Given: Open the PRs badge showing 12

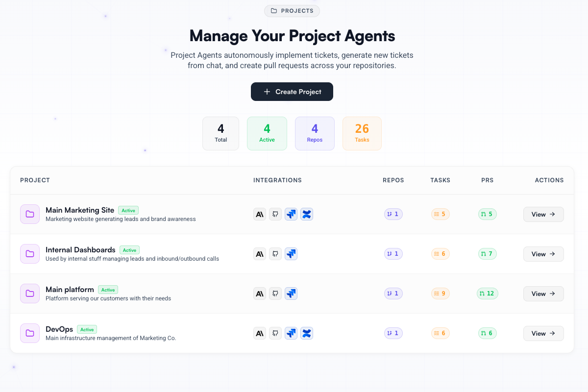Looking at the screenshot, I should point(487,294).
